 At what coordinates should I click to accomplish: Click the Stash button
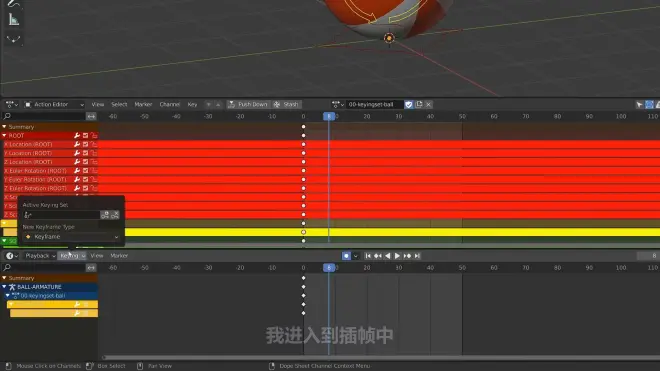coord(286,104)
